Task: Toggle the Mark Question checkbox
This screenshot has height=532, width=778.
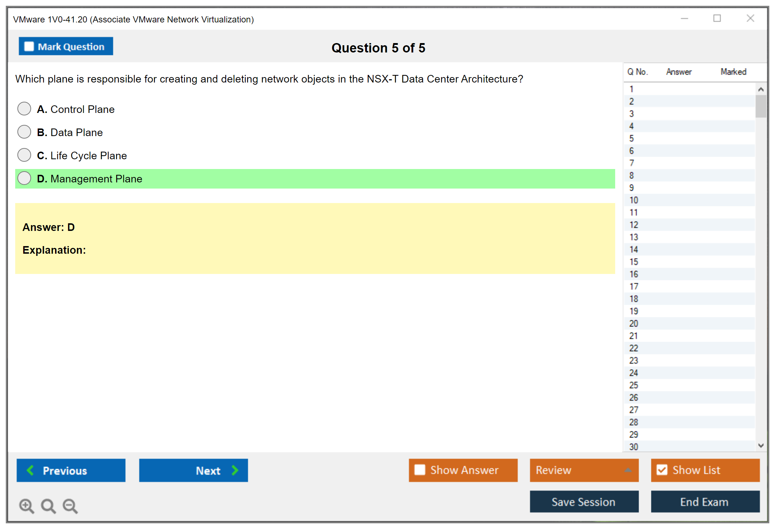Action: 29,46
